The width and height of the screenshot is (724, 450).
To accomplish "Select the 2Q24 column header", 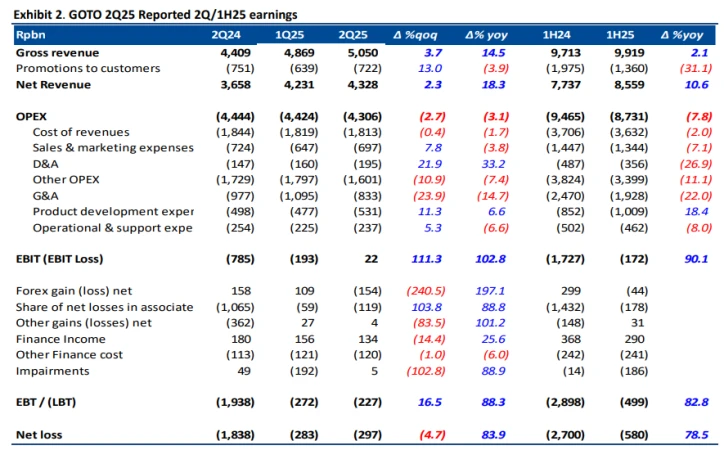I will pos(225,35).
